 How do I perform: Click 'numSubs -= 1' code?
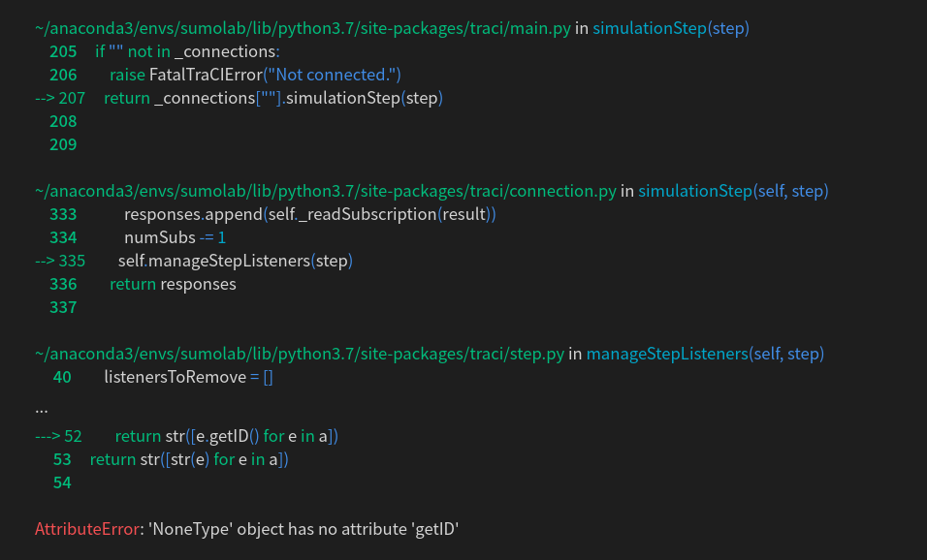pyautogui.click(x=175, y=237)
